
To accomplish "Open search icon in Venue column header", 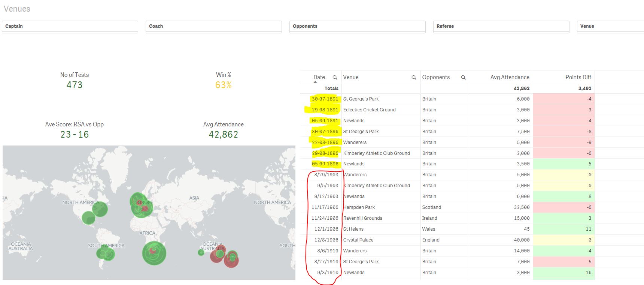I will [x=414, y=77].
